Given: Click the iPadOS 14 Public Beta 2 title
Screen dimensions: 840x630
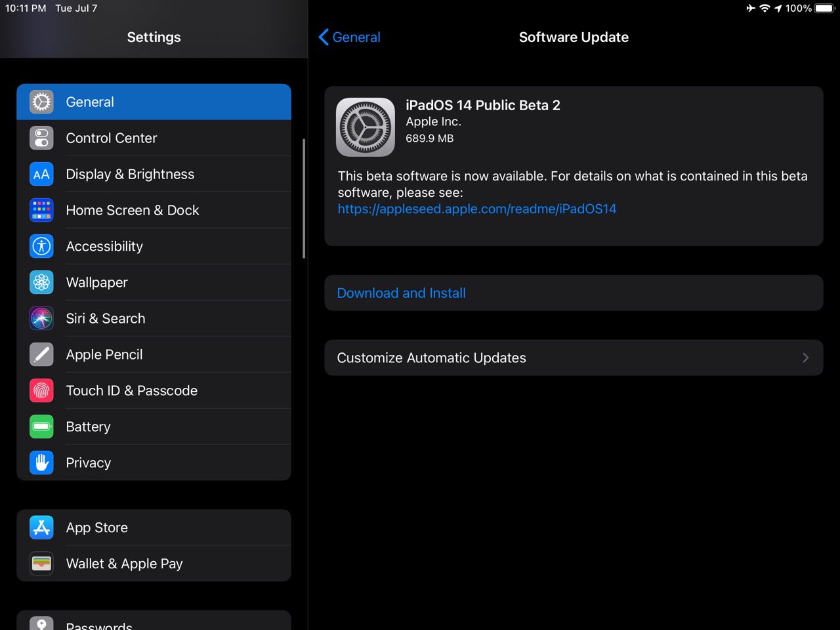Looking at the screenshot, I should [x=483, y=105].
